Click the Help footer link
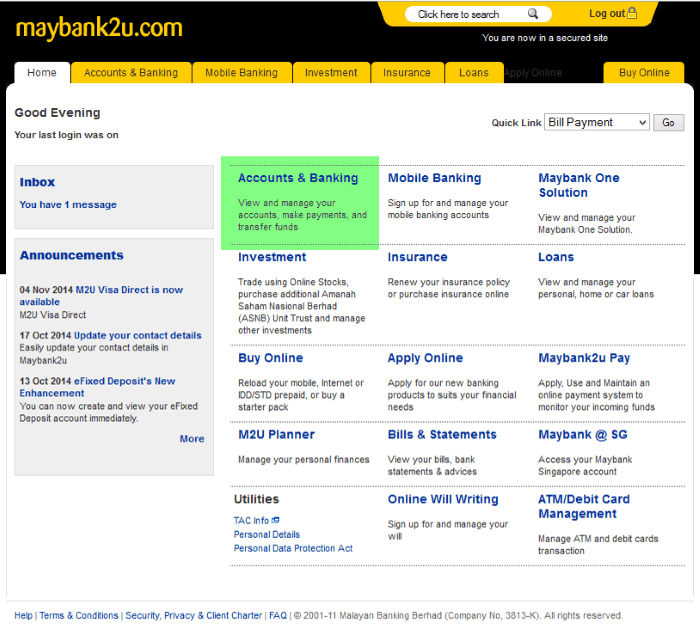 click(23, 616)
